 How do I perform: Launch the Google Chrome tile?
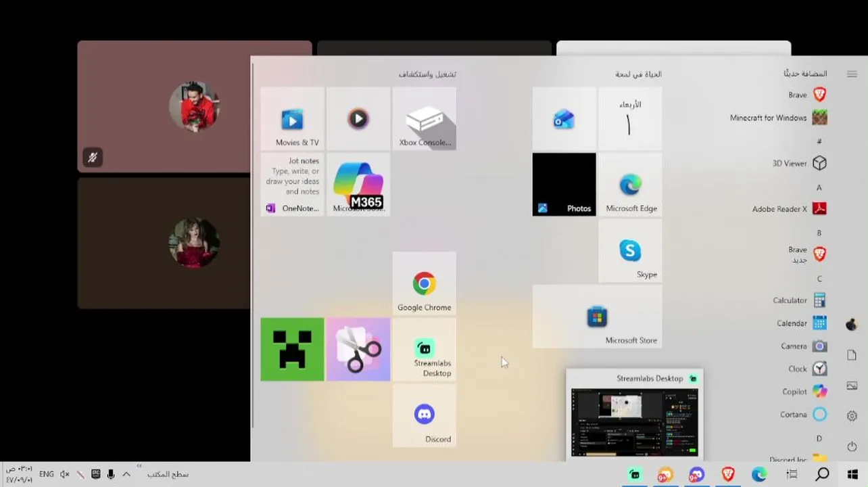pos(425,283)
